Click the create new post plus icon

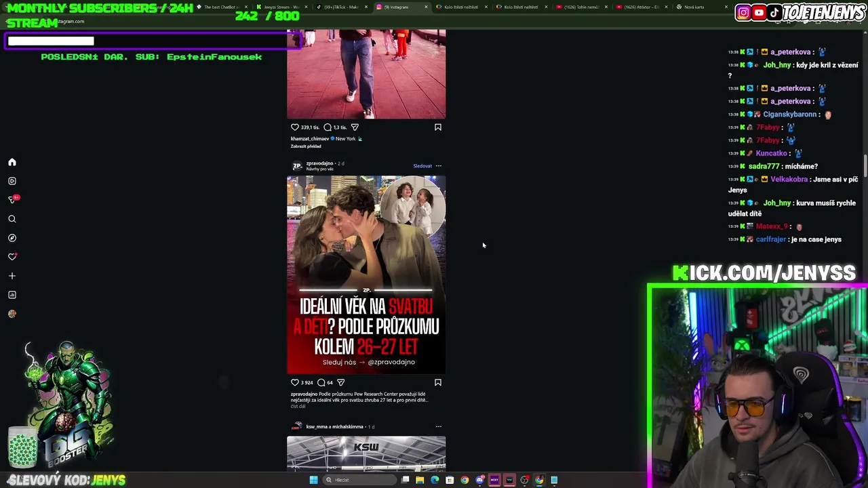coord(12,276)
